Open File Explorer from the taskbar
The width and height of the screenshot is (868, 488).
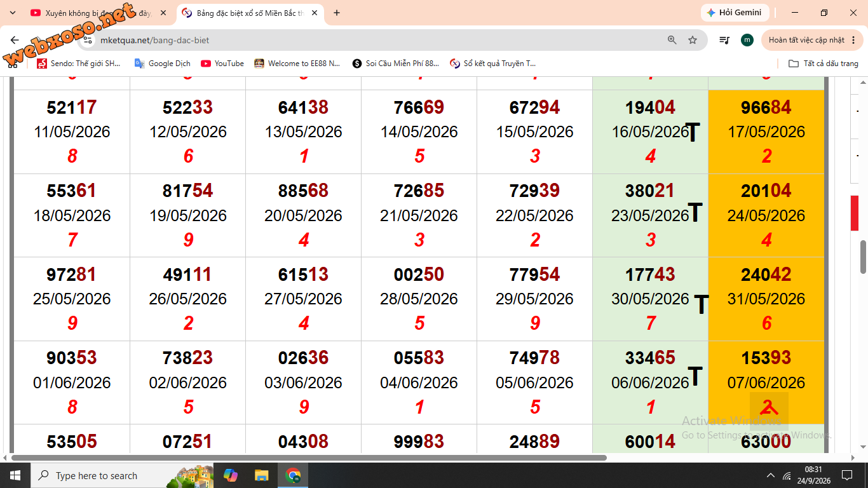click(261, 475)
